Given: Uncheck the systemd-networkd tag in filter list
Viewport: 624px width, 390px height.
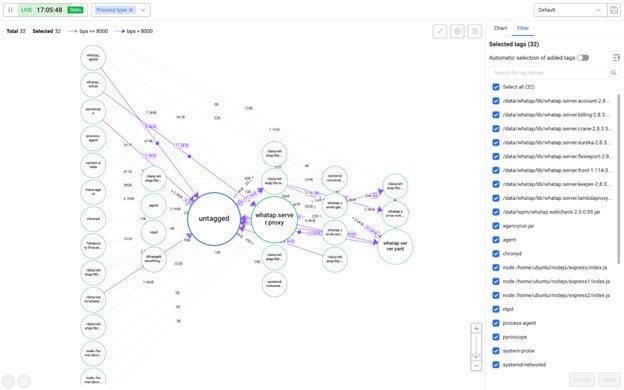Looking at the screenshot, I should [496, 365].
